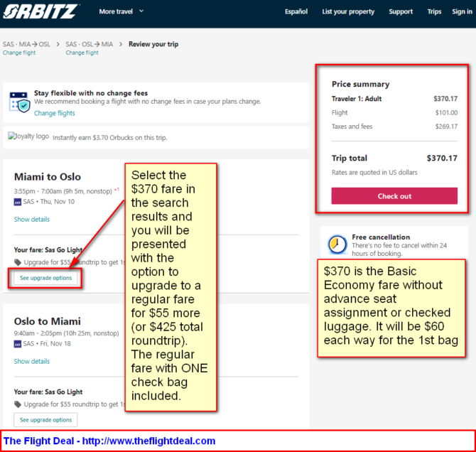Click the SAS airline logo for Thu, Nov 10
Screen dimensions: 476x452
[x=18, y=202]
